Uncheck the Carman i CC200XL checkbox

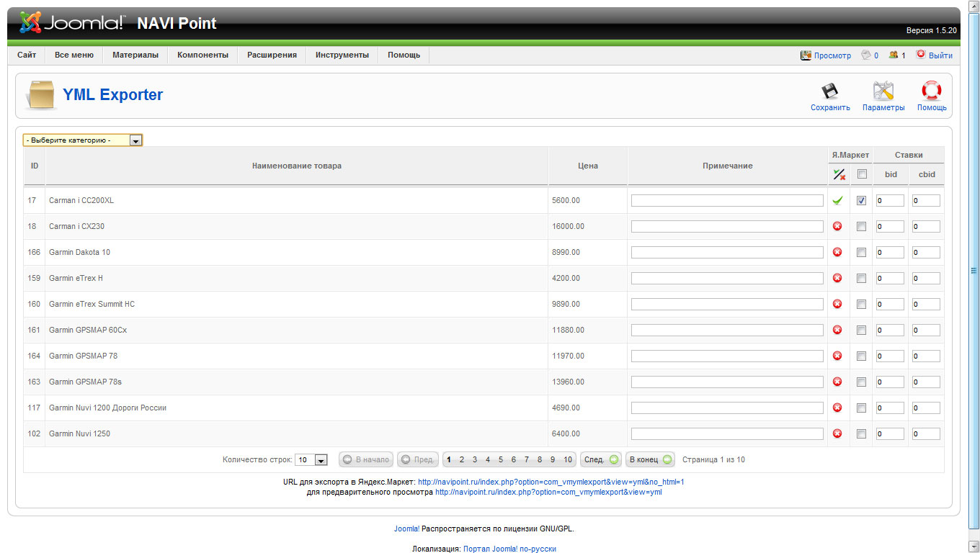coord(861,201)
